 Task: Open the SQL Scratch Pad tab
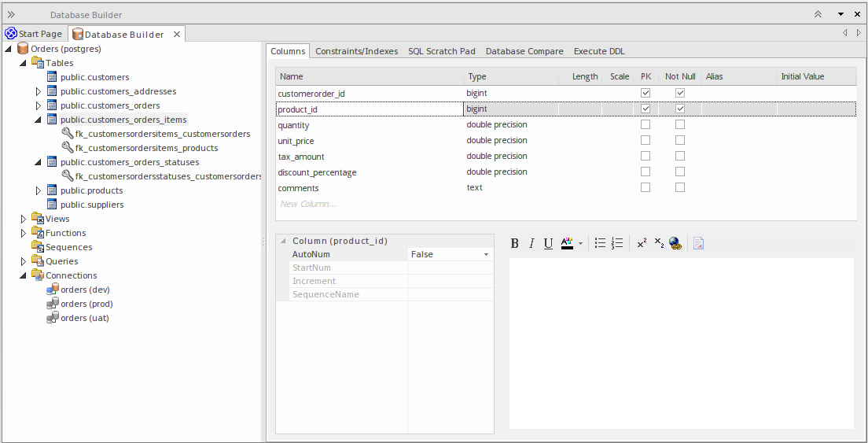(441, 51)
